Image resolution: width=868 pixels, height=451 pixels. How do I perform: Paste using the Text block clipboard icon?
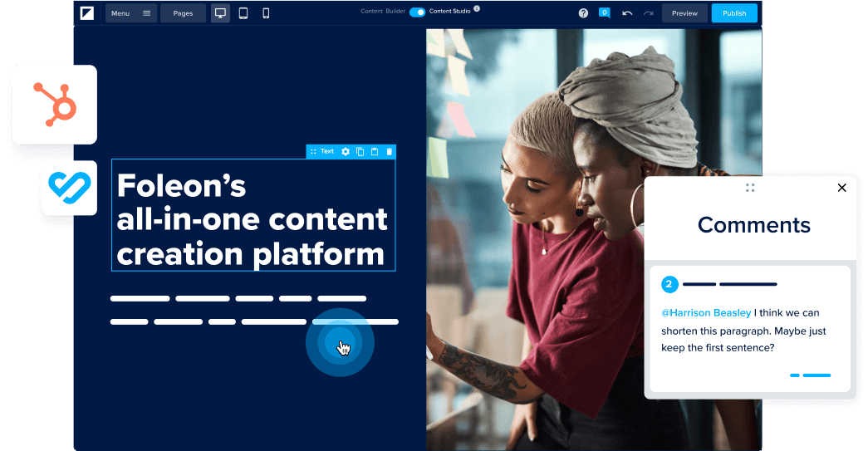pos(375,152)
